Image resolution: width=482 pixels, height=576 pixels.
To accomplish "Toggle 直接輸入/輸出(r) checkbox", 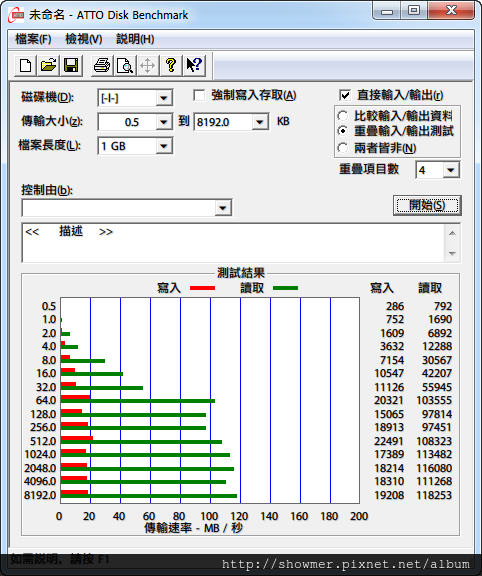I will coord(345,96).
